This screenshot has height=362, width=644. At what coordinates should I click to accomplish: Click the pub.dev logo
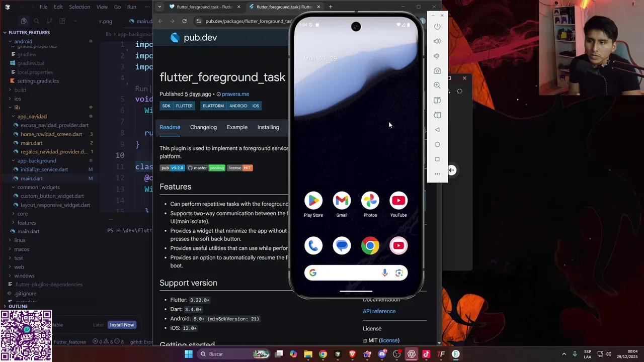tap(194, 38)
